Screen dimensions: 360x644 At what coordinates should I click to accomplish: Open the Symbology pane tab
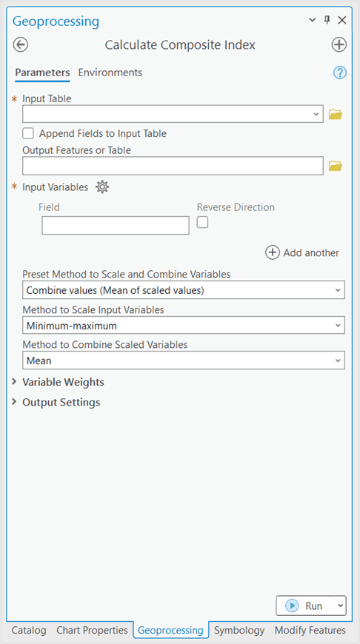(239, 630)
